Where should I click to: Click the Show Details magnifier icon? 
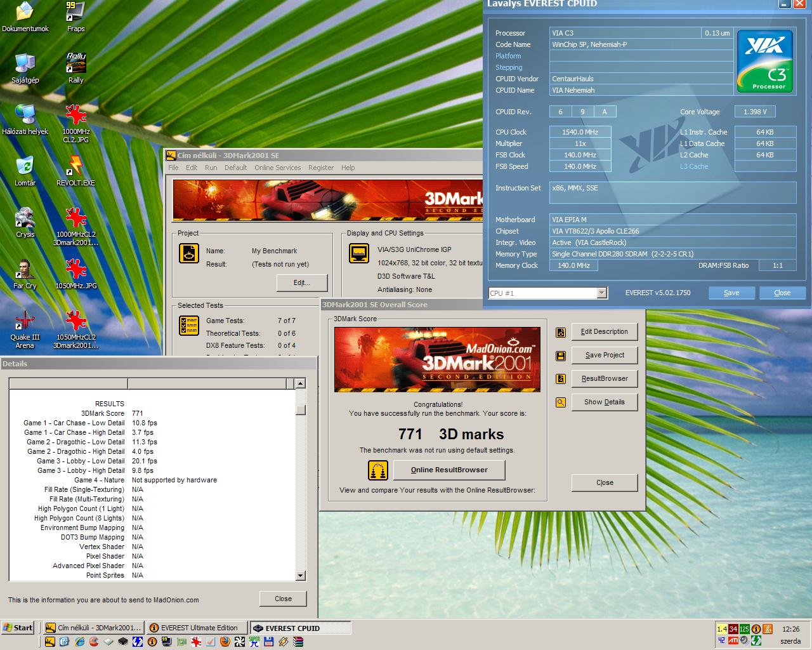click(561, 402)
